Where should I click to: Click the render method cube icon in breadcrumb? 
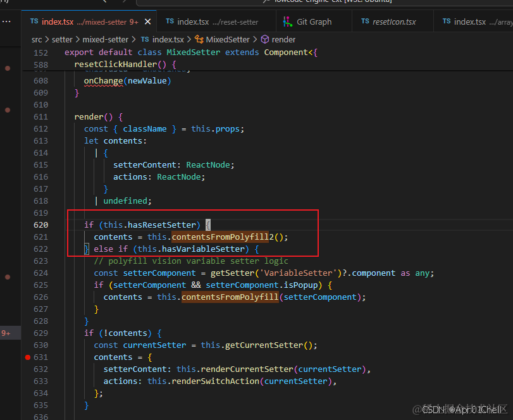click(x=264, y=40)
